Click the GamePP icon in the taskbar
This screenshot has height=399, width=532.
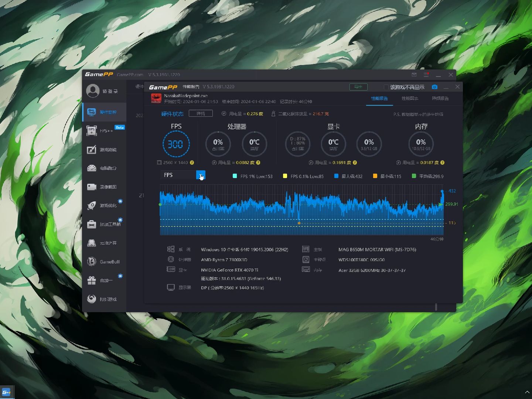tap(6, 392)
